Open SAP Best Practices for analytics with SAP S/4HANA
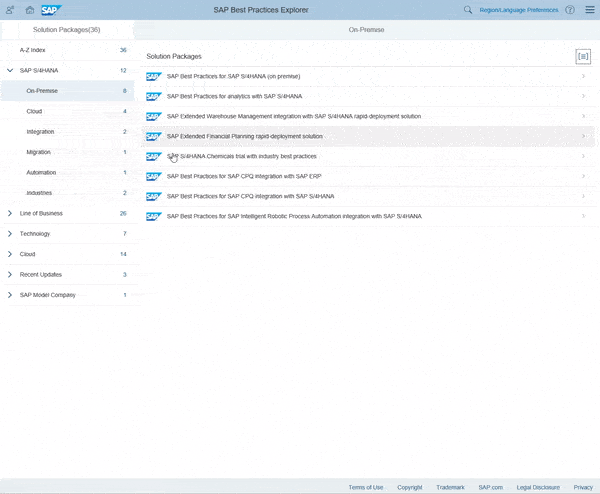Image resolution: width=600 pixels, height=494 pixels. click(234, 96)
